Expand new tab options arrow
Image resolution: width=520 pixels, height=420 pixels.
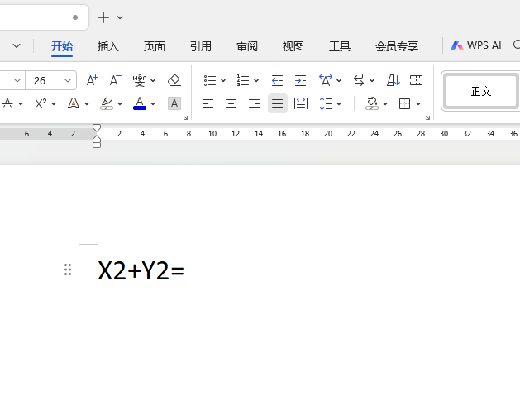tap(120, 17)
